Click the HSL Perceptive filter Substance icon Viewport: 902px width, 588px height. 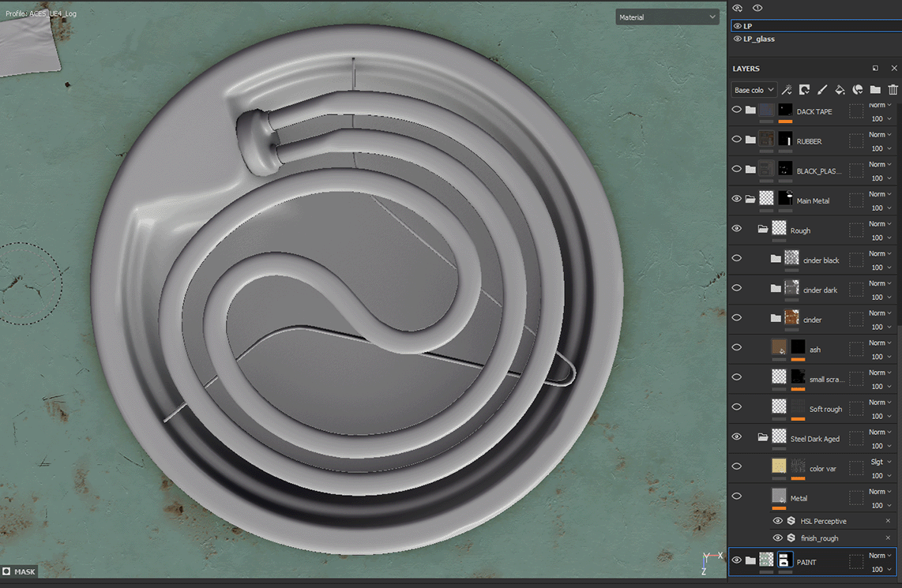point(791,521)
